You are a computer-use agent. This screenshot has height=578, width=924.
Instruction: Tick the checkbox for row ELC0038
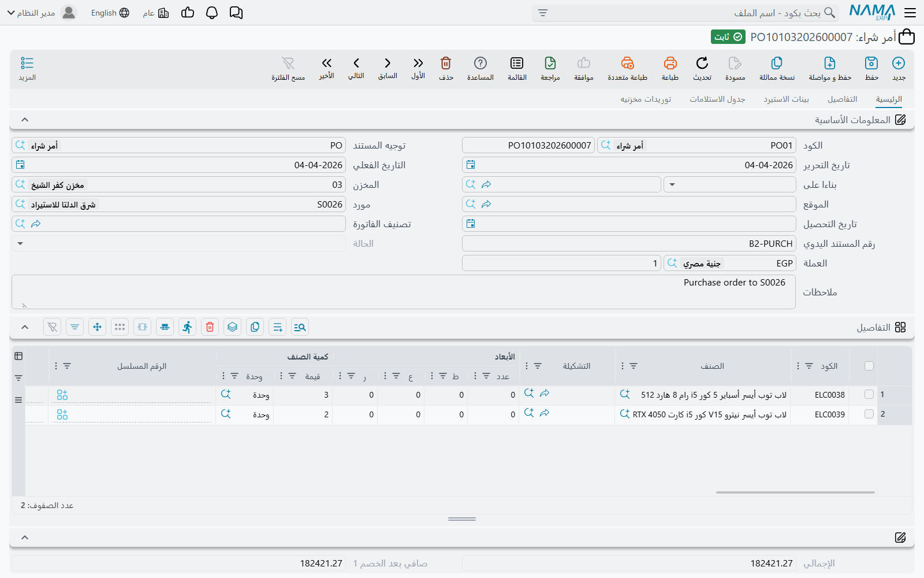point(869,394)
